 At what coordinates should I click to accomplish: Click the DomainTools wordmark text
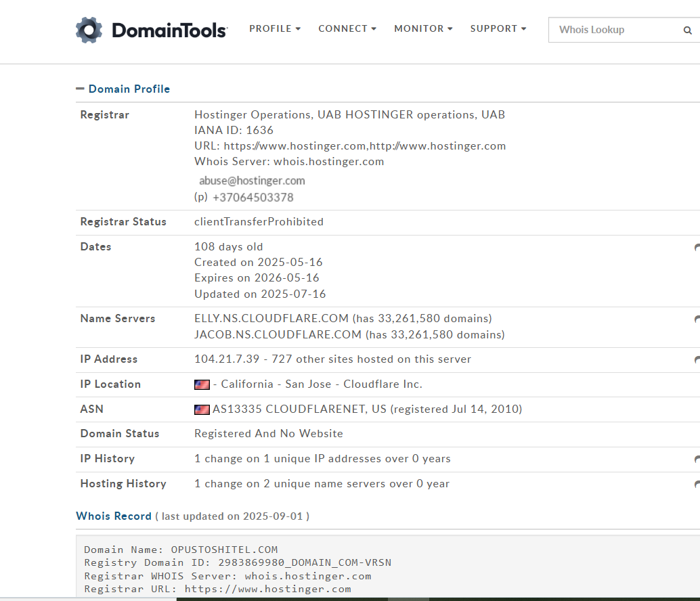170,30
